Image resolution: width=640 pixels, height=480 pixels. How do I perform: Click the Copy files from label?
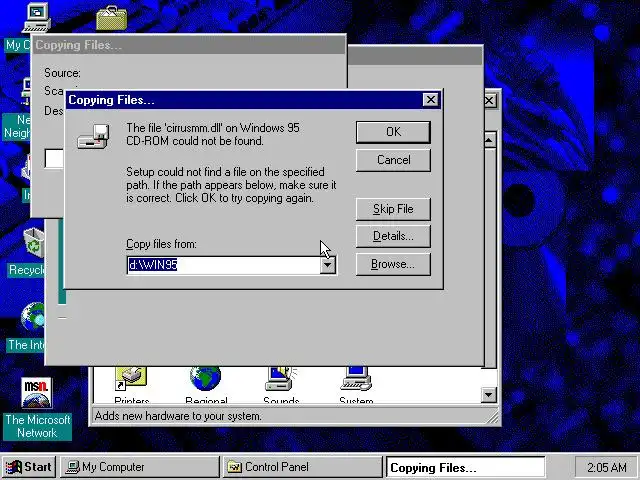click(x=161, y=244)
